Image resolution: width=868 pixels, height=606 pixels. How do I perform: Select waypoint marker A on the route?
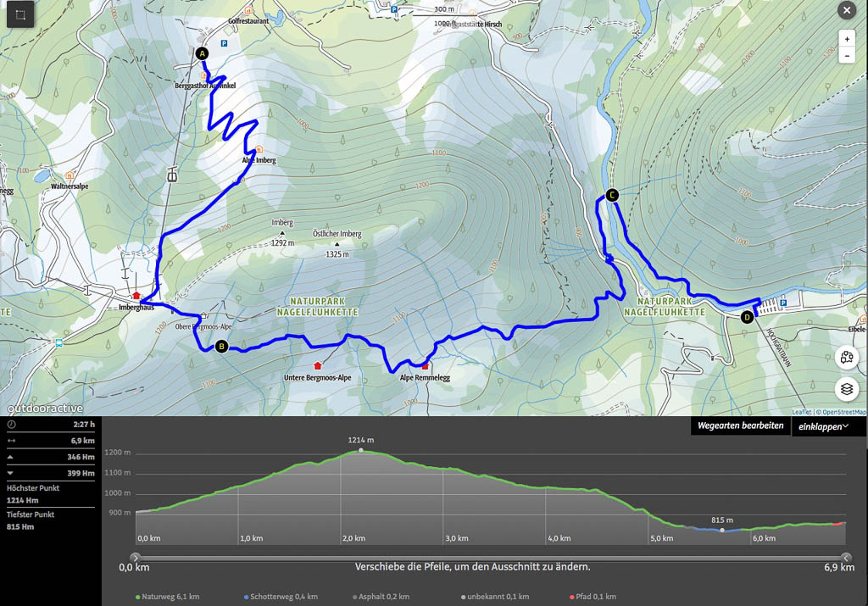202,53
